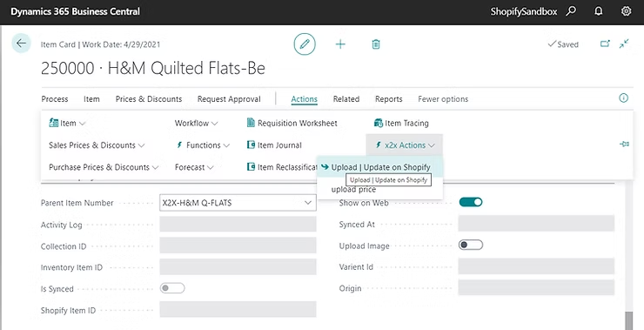Click the Varient Id field

pos(536,266)
